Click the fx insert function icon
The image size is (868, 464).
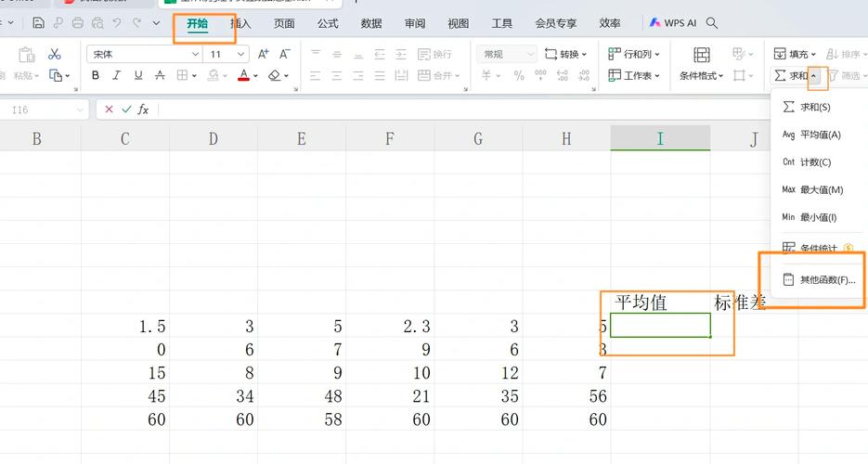[x=143, y=110]
